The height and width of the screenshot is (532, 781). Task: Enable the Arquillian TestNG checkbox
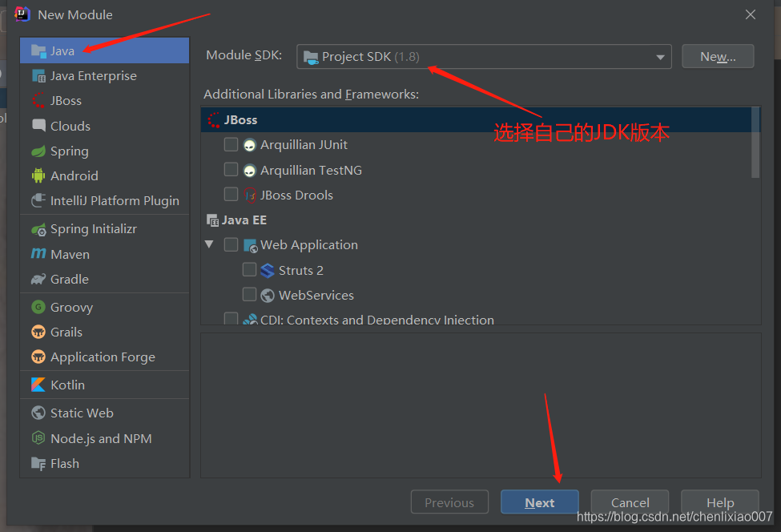(x=231, y=169)
